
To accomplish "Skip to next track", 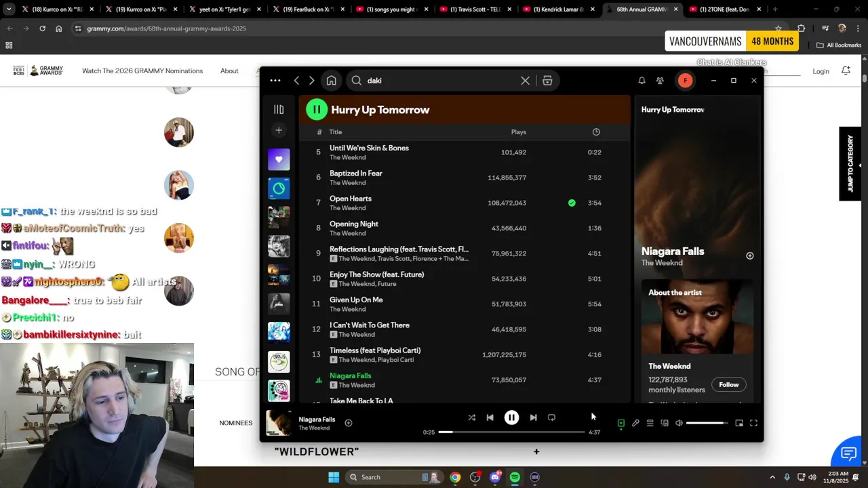I will point(533,418).
